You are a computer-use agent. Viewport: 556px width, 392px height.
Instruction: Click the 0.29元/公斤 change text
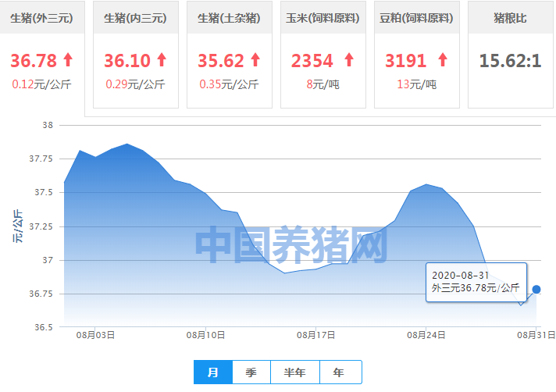pyautogui.click(x=135, y=84)
